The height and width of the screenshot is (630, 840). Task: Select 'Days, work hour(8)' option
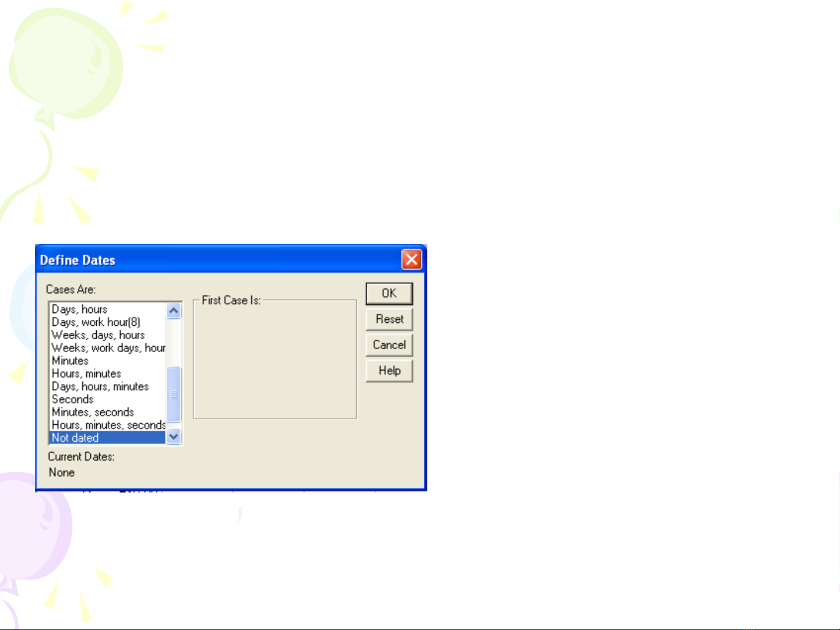96,322
